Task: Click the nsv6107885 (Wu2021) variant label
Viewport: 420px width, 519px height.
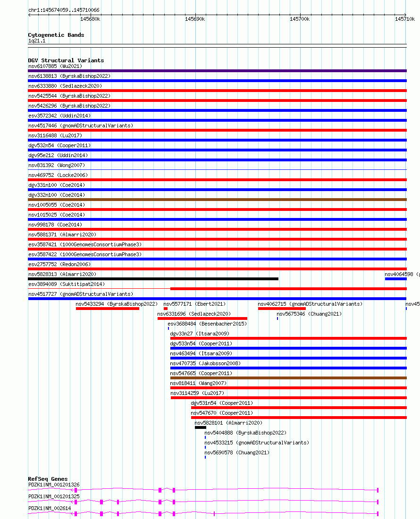Action: pos(55,66)
